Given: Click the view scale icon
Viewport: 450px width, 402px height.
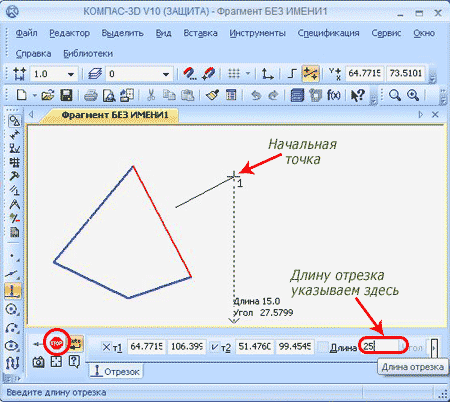Looking at the screenshot, I should [19, 74].
